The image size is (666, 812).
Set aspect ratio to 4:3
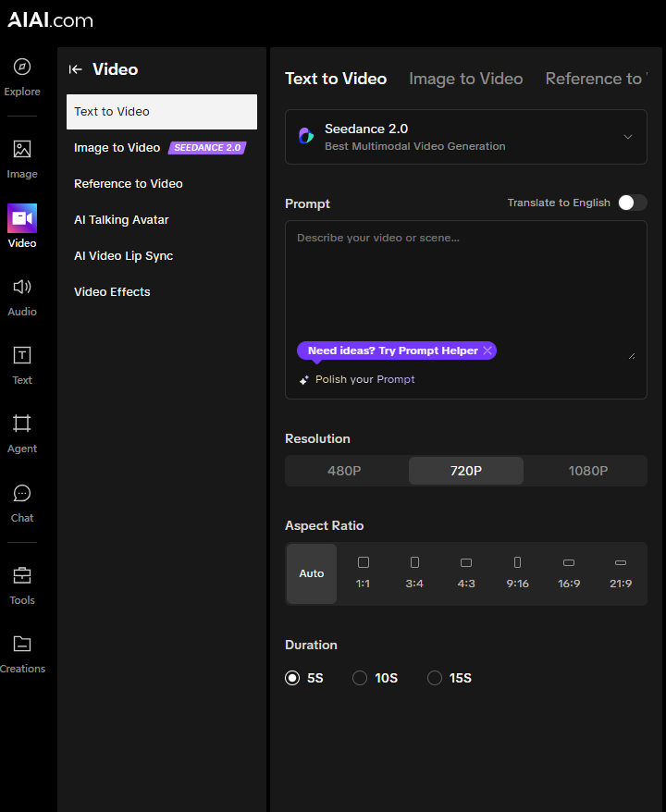coord(466,573)
